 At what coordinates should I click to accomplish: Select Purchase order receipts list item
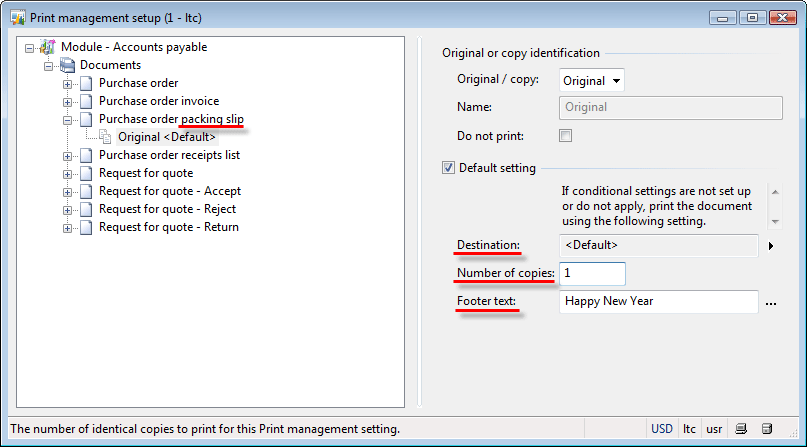[169, 155]
